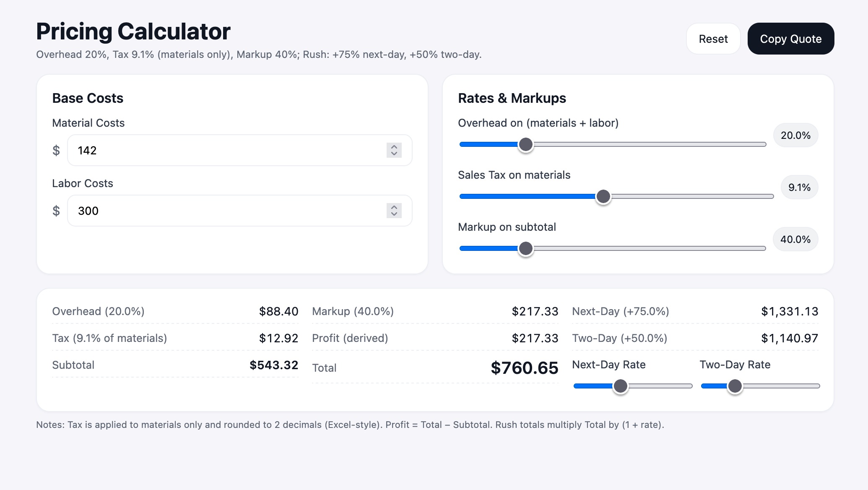Focus the Material Costs input field
Screen dimensions: 868x490
(226, 150)
